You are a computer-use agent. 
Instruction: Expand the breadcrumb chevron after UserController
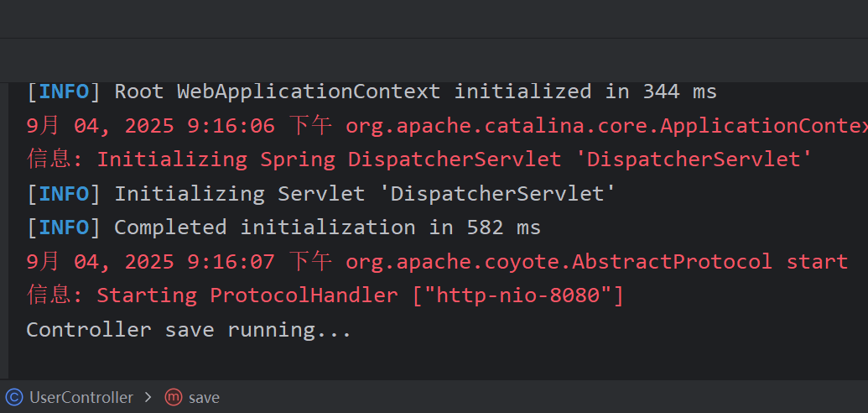click(148, 397)
